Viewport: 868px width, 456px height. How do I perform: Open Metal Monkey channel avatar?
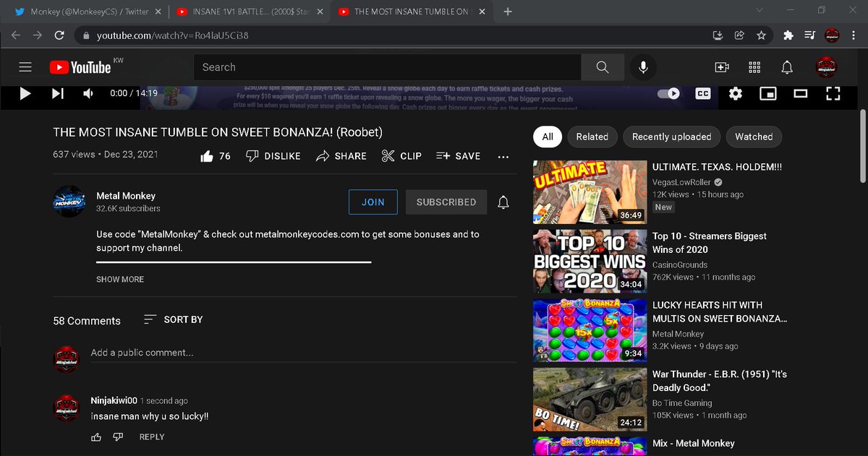coord(70,202)
